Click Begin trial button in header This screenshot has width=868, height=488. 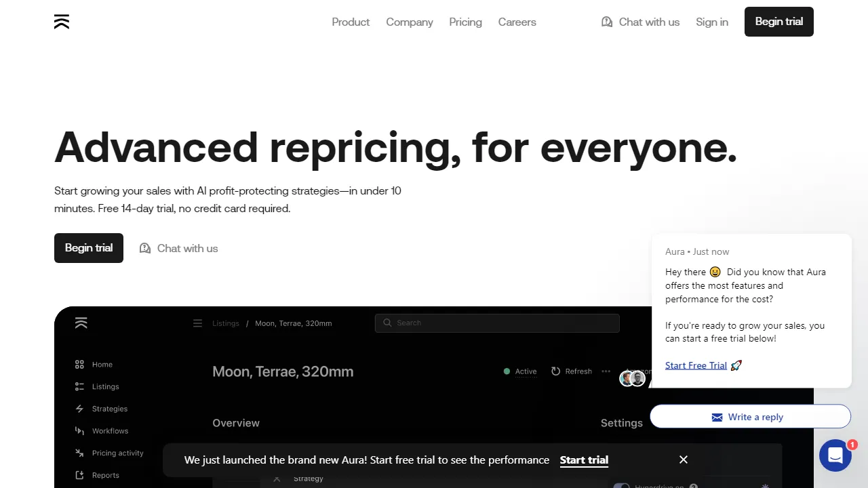click(779, 22)
